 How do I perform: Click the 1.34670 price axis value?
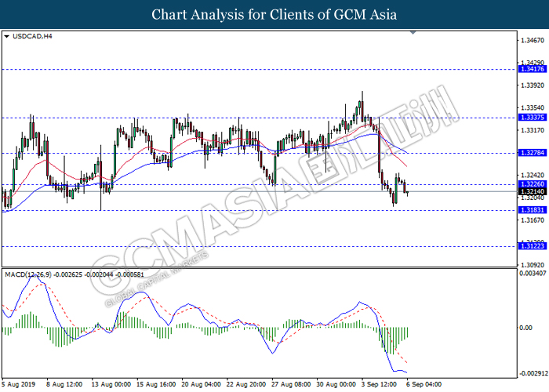pos(533,40)
